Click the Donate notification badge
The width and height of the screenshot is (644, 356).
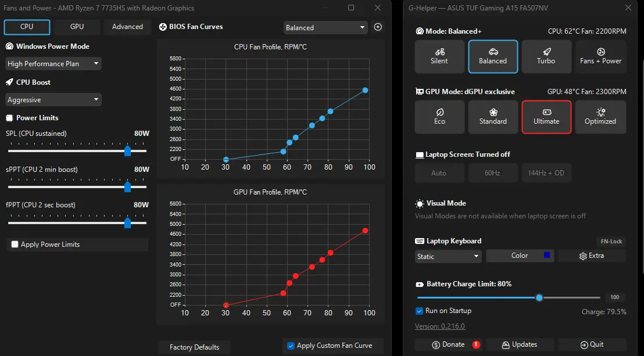(x=476, y=344)
